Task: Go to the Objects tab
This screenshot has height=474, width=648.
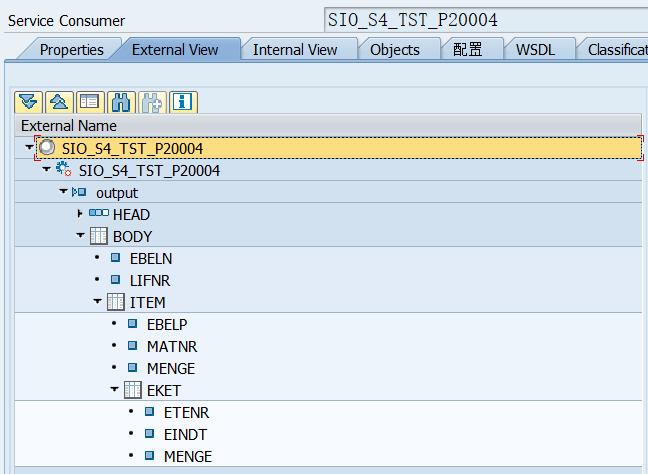Action: tap(395, 50)
